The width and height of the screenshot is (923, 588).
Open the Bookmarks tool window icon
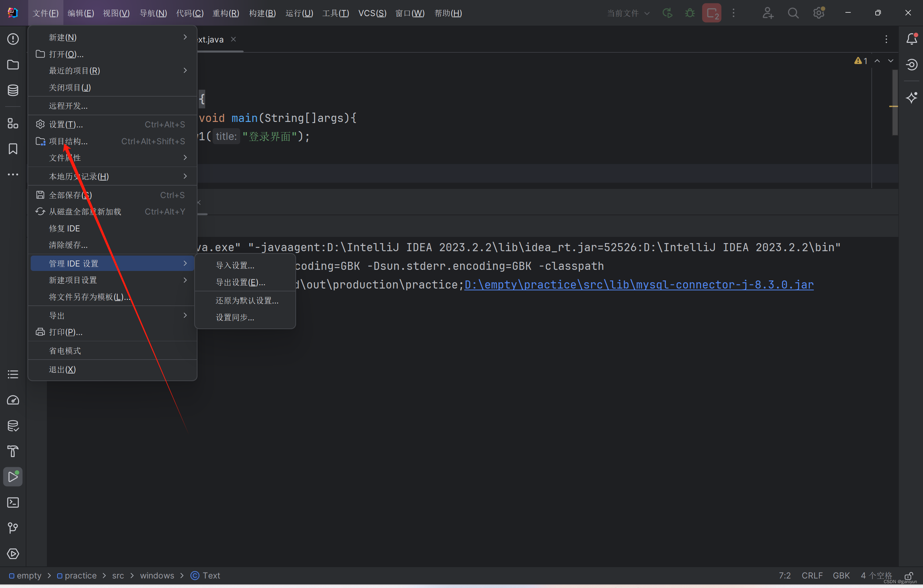[13, 149]
